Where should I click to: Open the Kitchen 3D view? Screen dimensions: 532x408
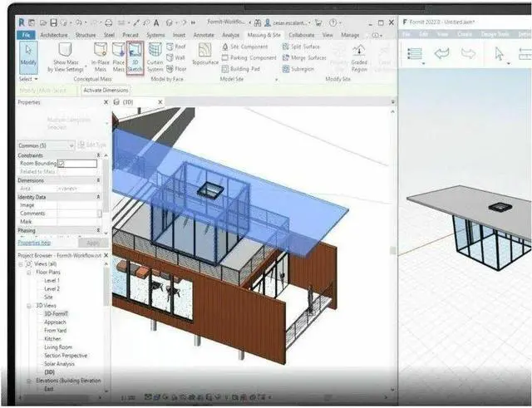point(53,338)
